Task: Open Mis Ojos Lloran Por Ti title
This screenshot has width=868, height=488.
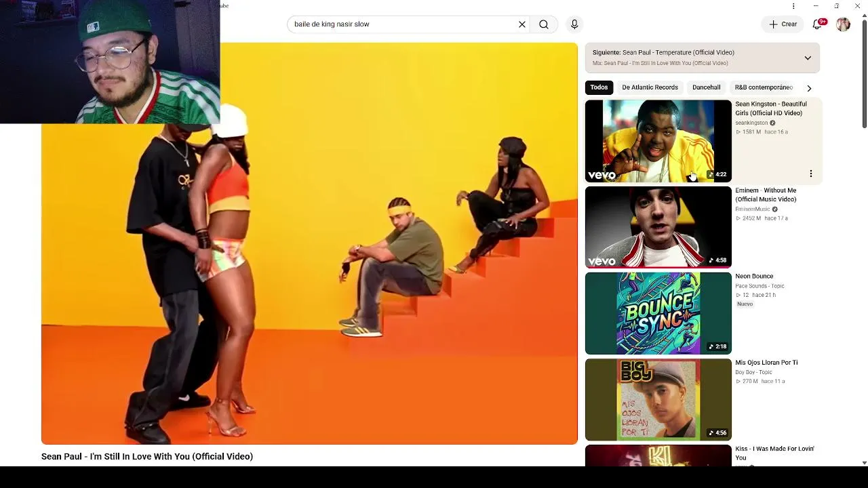Action: point(766,363)
